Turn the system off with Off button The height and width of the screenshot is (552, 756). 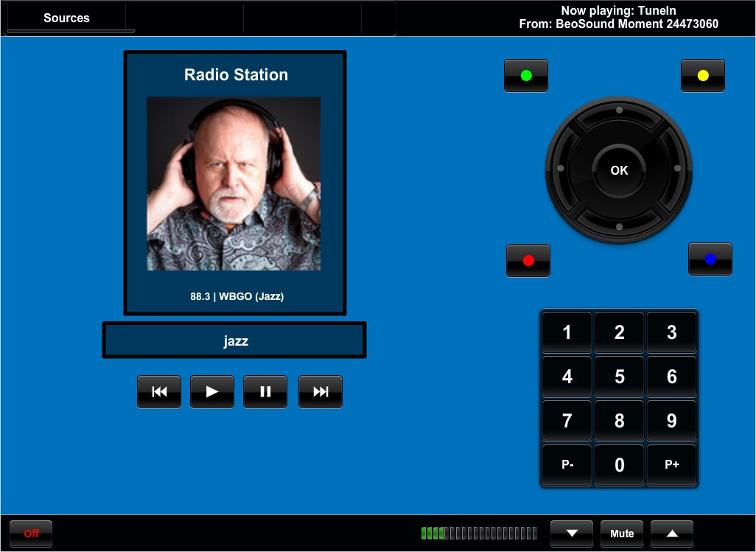coord(31,534)
